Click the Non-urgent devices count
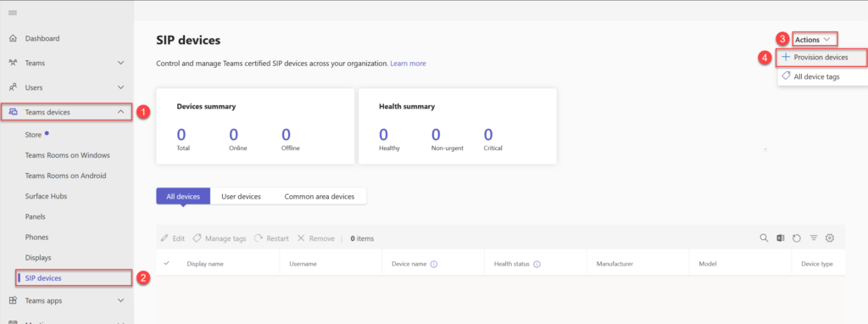868x324 pixels. [x=436, y=134]
